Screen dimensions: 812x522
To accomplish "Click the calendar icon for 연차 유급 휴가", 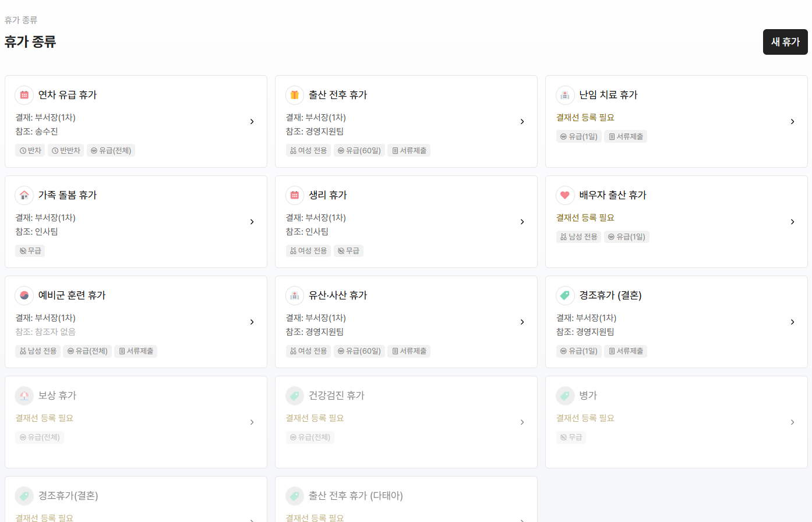I will [24, 95].
